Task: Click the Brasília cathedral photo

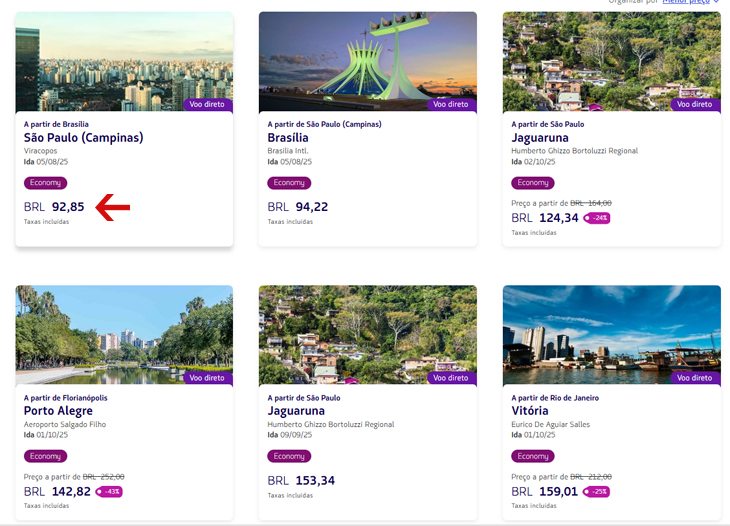Action: pyautogui.click(x=368, y=61)
